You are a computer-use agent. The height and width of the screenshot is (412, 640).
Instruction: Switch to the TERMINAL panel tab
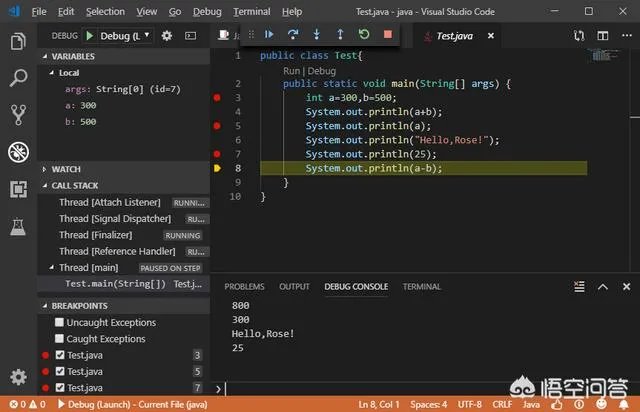[421, 287]
